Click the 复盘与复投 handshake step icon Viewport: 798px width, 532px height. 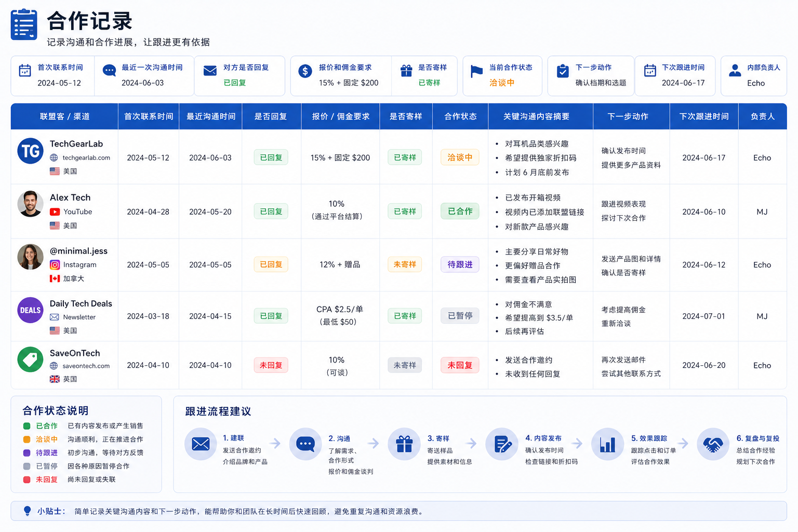click(713, 444)
